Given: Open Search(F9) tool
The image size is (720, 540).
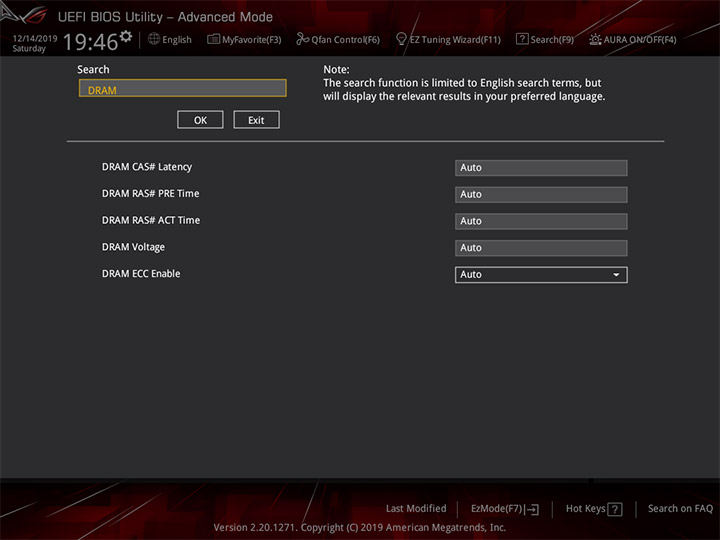Looking at the screenshot, I should pyautogui.click(x=545, y=39).
